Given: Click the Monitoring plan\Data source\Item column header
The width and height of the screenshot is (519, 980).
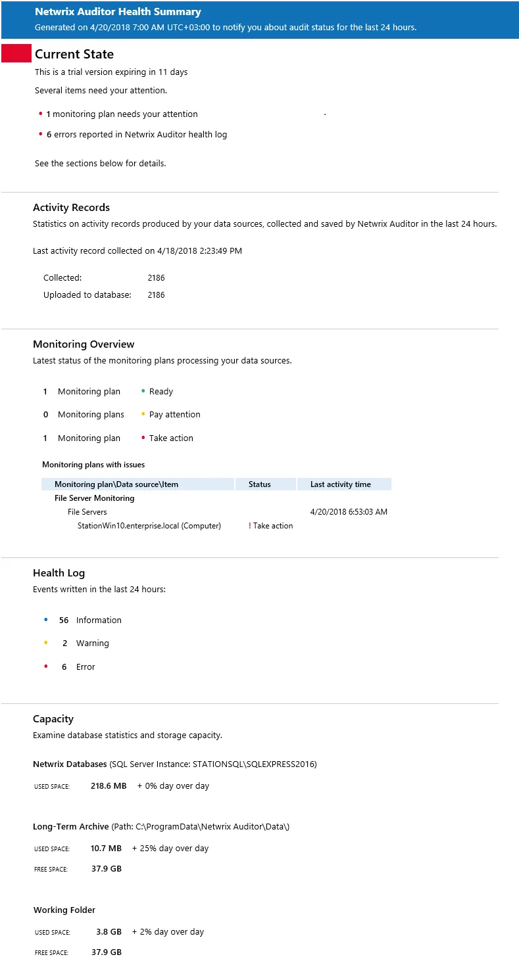Looking at the screenshot, I should [x=137, y=484].
